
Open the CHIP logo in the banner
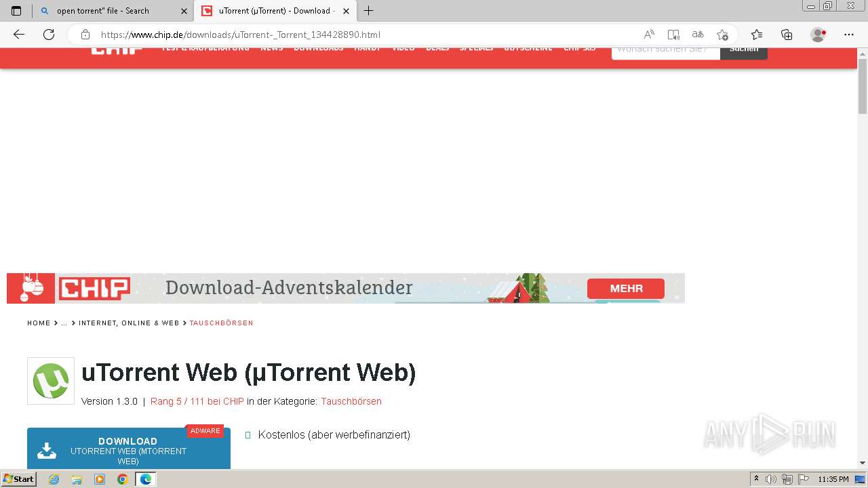coord(94,289)
